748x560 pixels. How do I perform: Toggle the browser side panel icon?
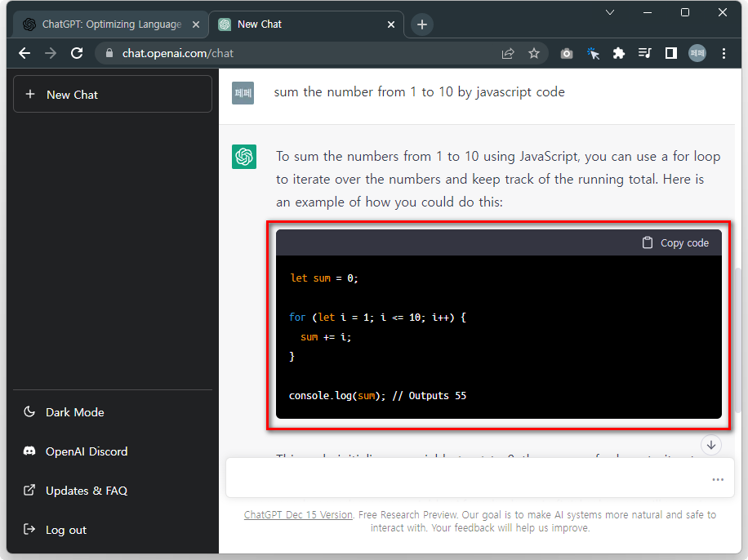point(671,53)
